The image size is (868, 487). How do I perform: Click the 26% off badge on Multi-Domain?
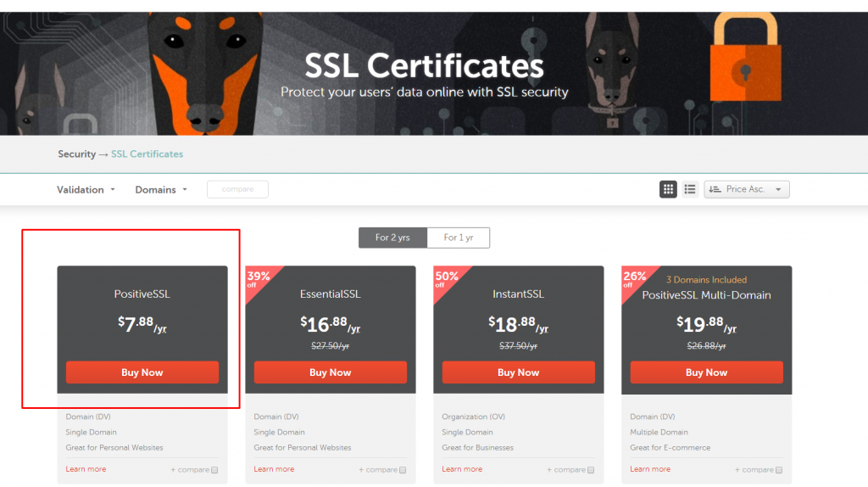pyautogui.click(x=633, y=278)
